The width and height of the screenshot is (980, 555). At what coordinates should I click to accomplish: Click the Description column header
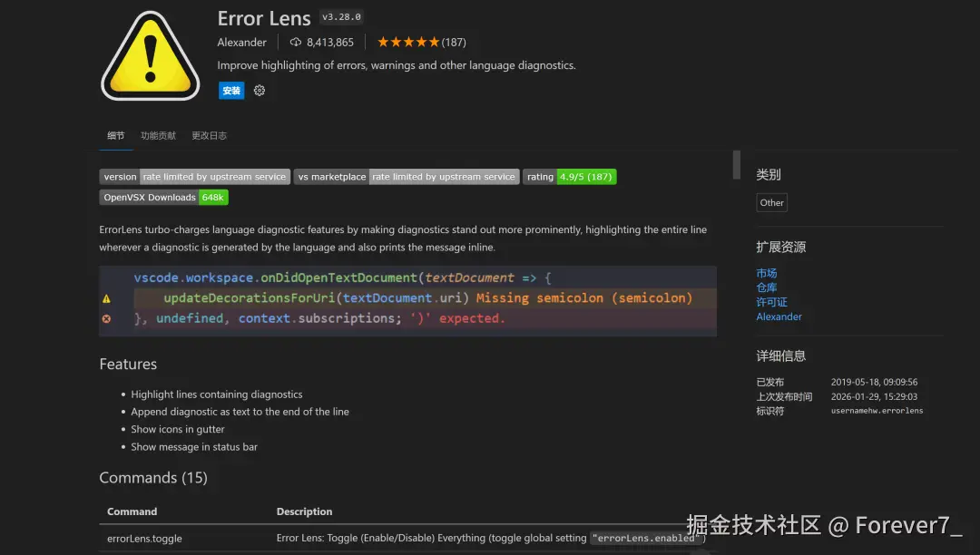(304, 511)
